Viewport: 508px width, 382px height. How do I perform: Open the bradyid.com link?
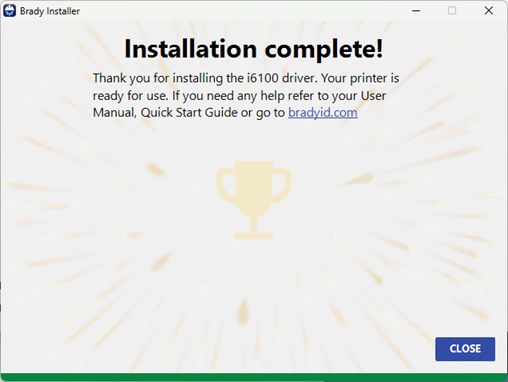tap(323, 113)
